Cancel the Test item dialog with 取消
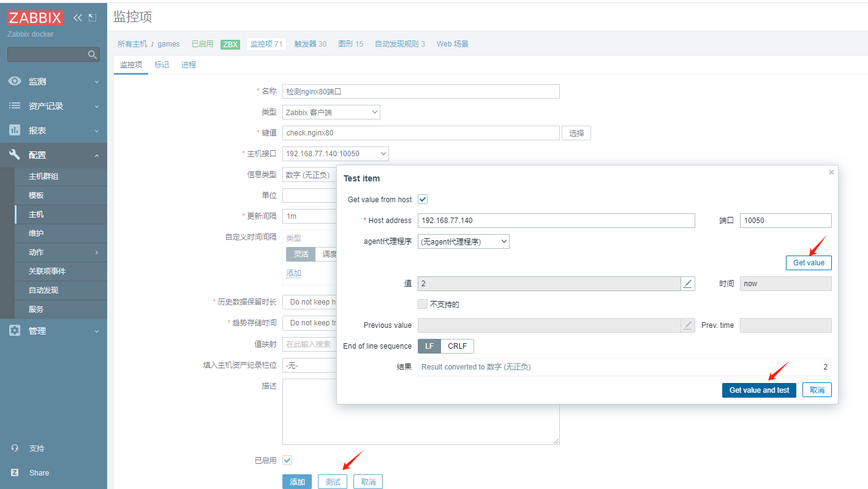The image size is (868, 489). click(817, 390)
